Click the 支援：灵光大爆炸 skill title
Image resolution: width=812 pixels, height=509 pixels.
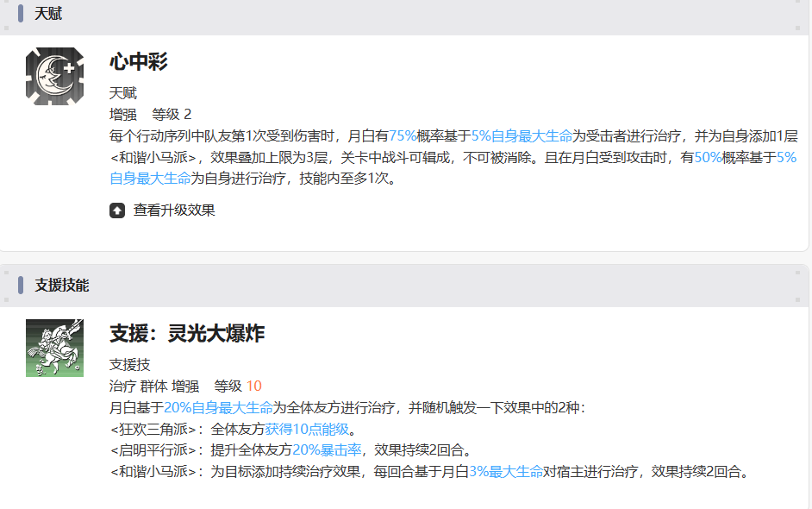pos(188,335)
